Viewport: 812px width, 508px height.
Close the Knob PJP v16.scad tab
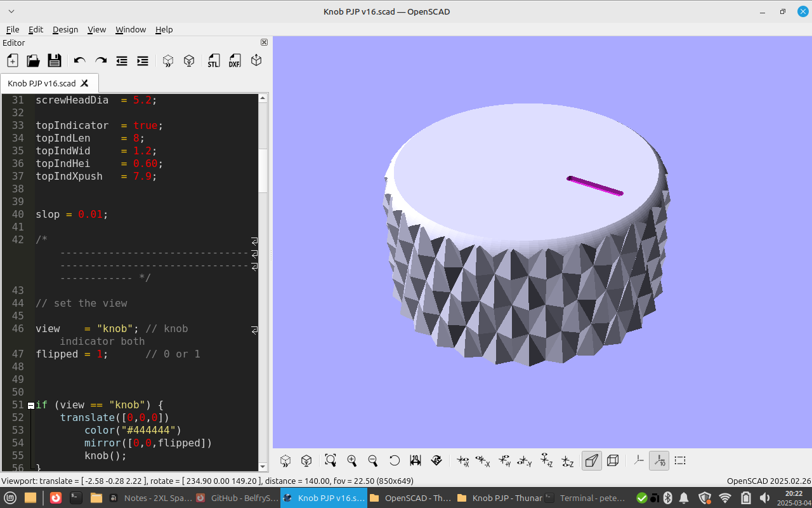(84, 83)
